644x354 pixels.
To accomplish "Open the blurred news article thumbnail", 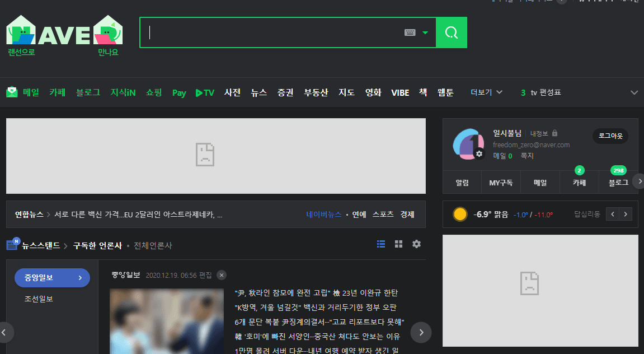I will point(167,321).
